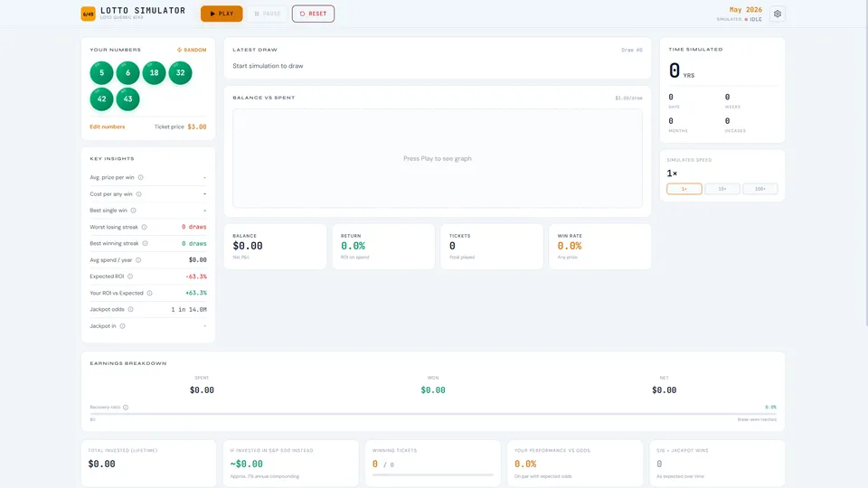This screenshot has width=868, height=488.
Task: Show info for Your ROI vs Expected
Action: [x=149, y=293]
